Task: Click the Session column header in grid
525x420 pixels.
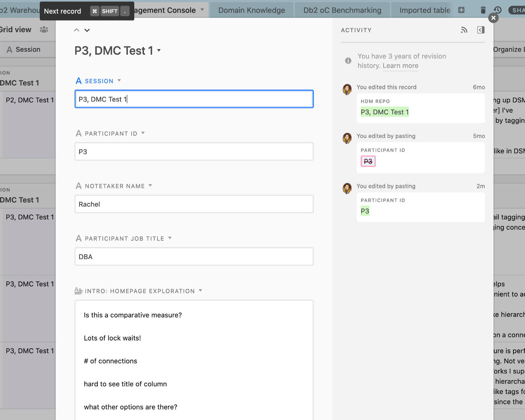Action: pos(28,49)
